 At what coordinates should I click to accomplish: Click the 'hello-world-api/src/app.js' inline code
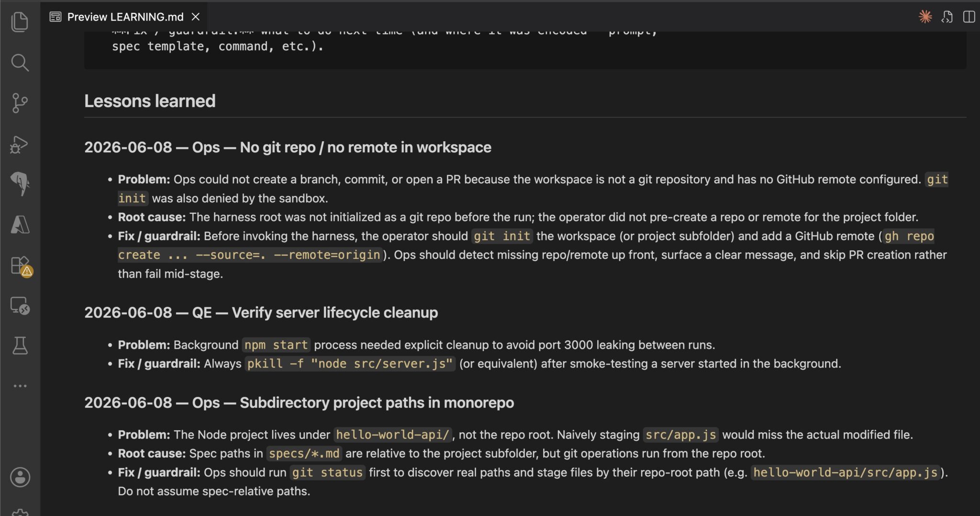tap(845, 472)
